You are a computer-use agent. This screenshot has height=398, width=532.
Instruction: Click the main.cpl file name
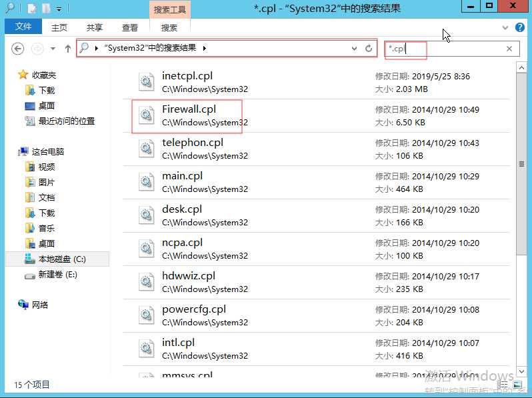tap(182, 176)
